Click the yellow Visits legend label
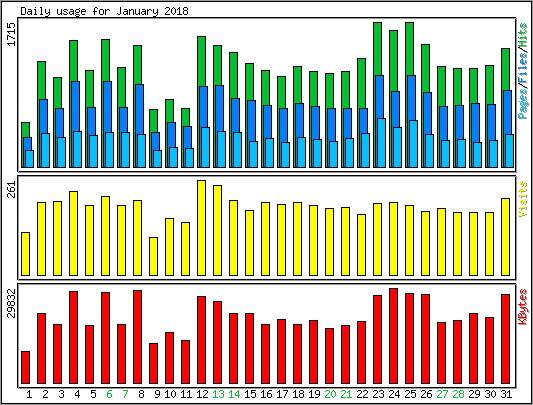Image resolution: width=533 pixels, height=405 pixels. pyautogui.click(x=523, y=199)
